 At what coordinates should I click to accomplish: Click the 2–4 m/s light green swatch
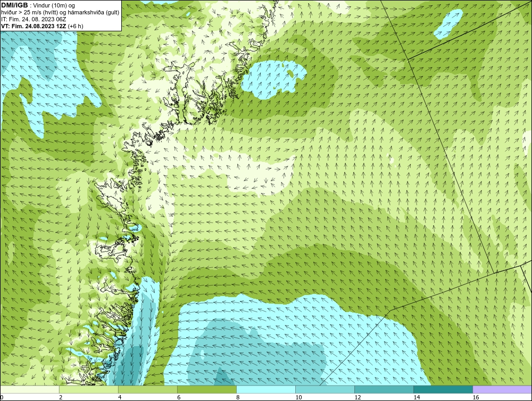pos(89,389)
